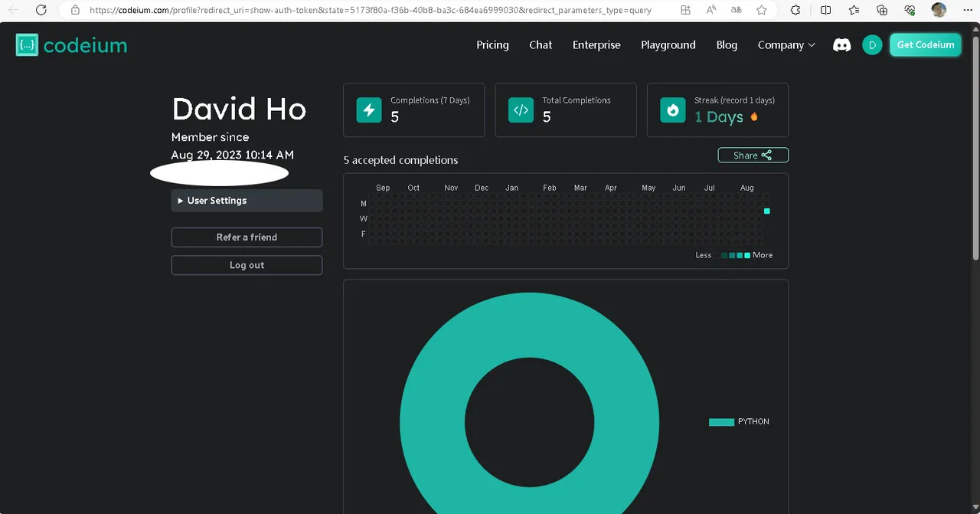Click the brightest 'More' legend square

[x=747, y=256]
